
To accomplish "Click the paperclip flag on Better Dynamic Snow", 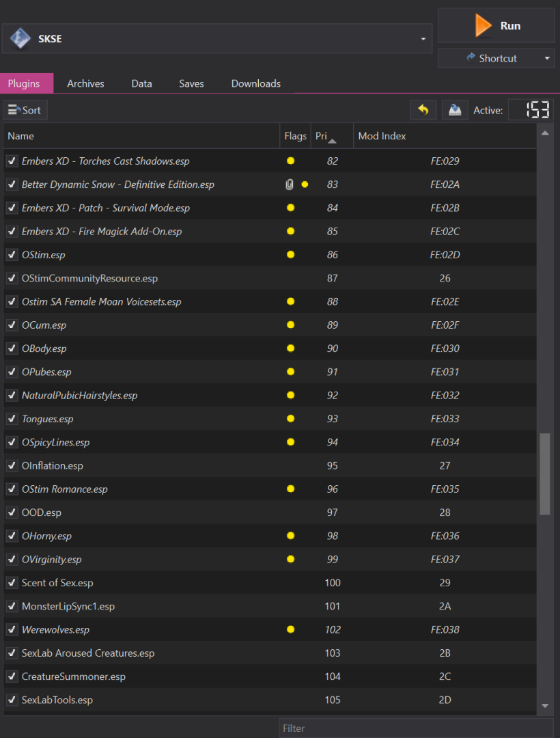I will [x=290, y=184].
